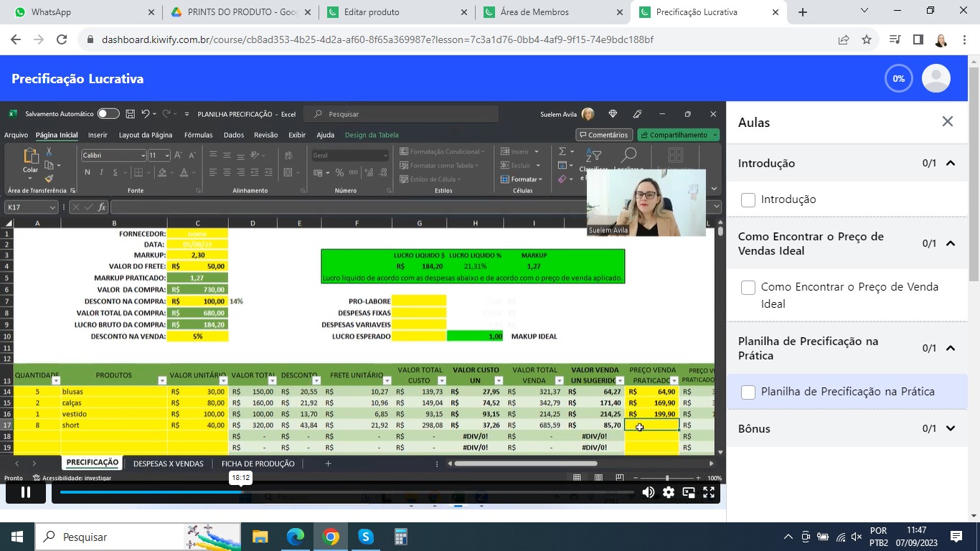Click the taskbar Pesquisar search box
Image resolution: width=980 pixels, height=551 pixels.
coord(138,537)
